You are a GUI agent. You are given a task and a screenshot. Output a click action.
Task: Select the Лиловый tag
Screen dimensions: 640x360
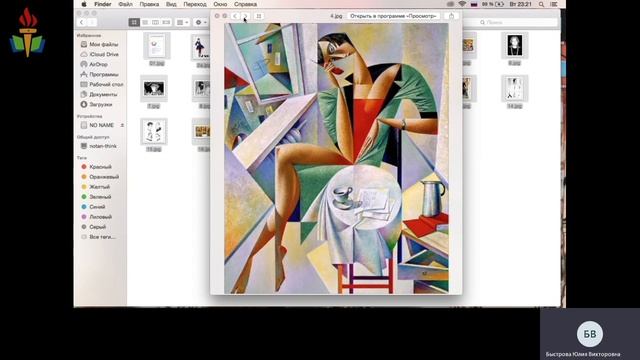97,217
